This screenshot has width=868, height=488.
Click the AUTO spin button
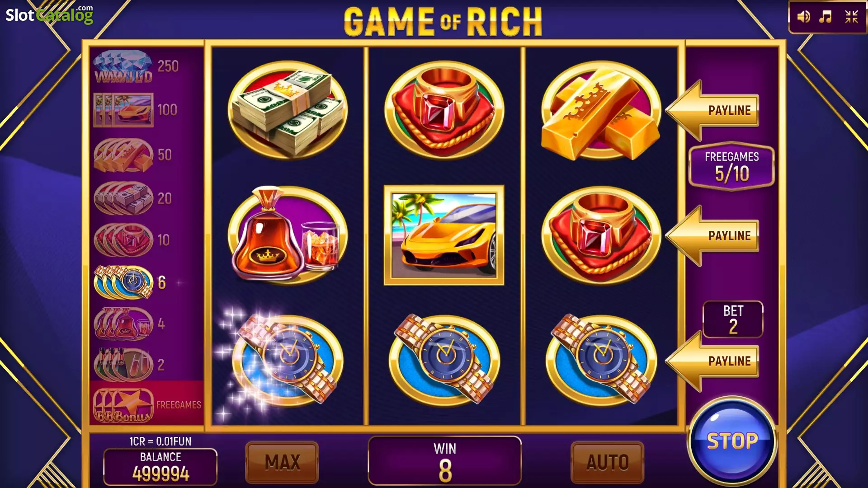coord(608,462)
